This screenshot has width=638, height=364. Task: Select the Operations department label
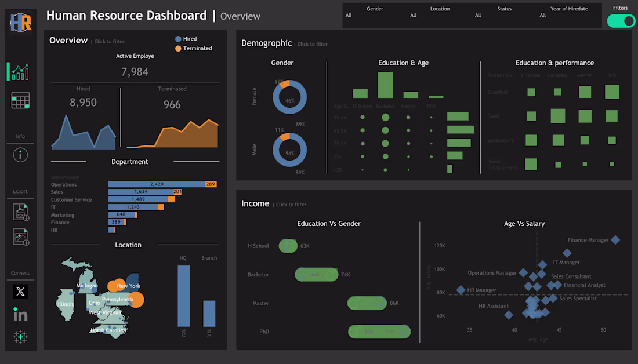(63, 185)
